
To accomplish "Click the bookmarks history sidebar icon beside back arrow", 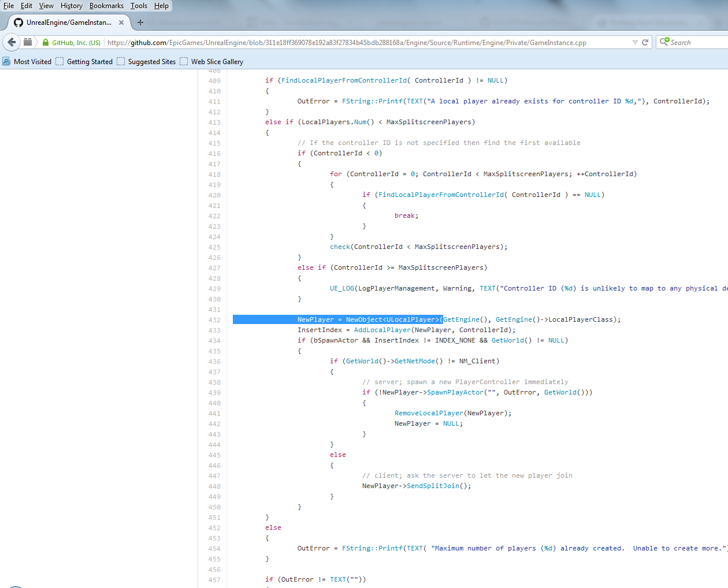I will [x=28, y=42].
